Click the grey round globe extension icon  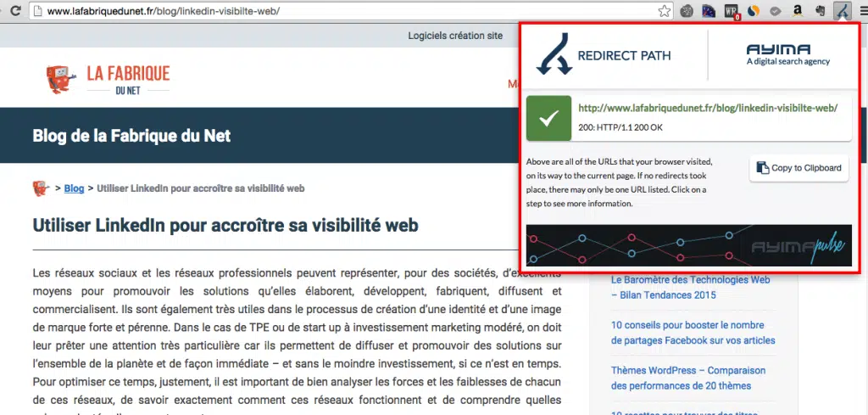point(687,11)
